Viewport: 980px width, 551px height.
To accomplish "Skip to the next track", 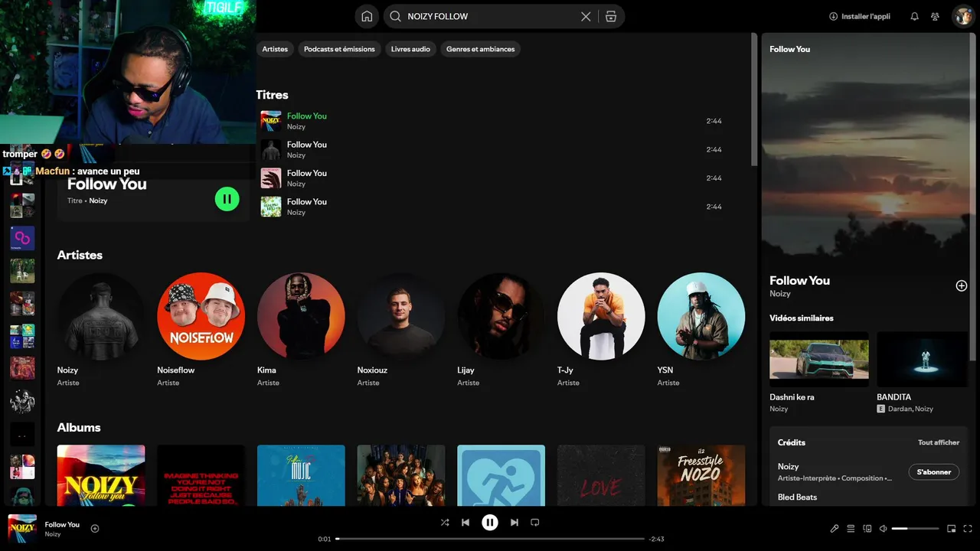I will [514, 523].
